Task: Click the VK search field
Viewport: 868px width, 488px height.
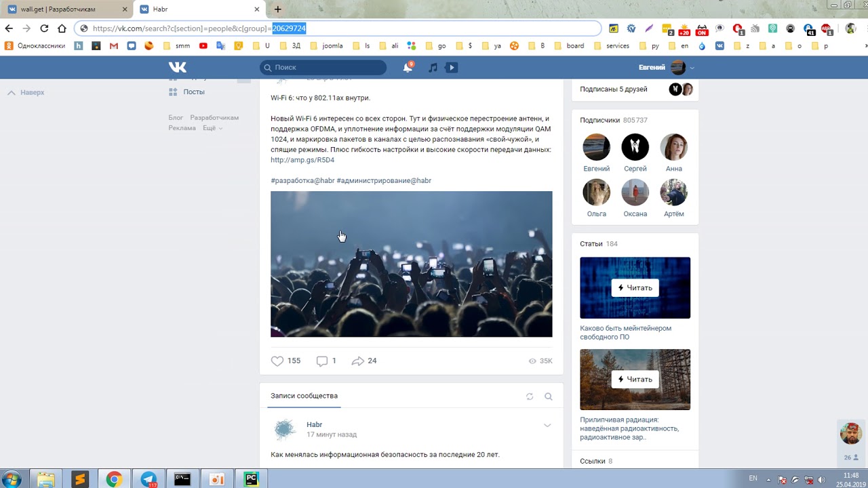Action: (x=323, y=67)
